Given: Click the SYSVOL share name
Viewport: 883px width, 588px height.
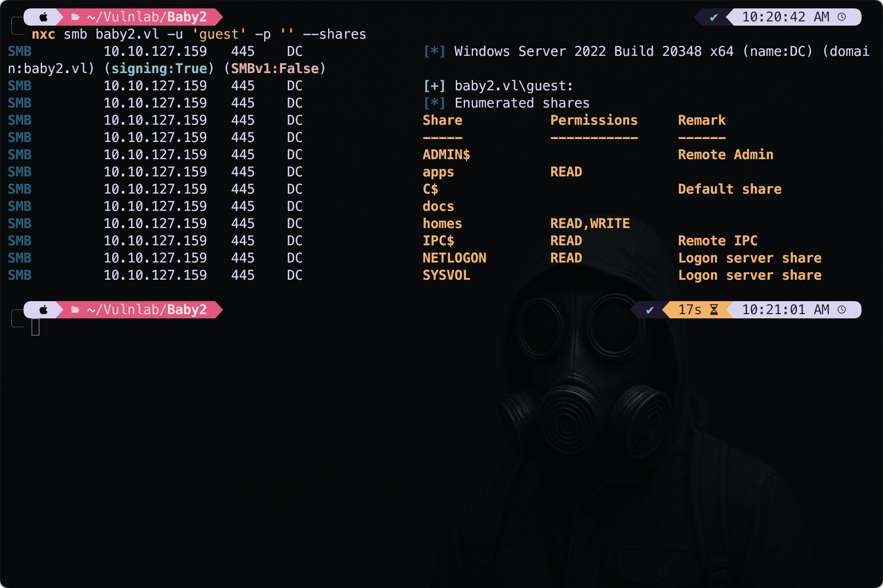Looking at the screenshot, I should click(446, 275).
